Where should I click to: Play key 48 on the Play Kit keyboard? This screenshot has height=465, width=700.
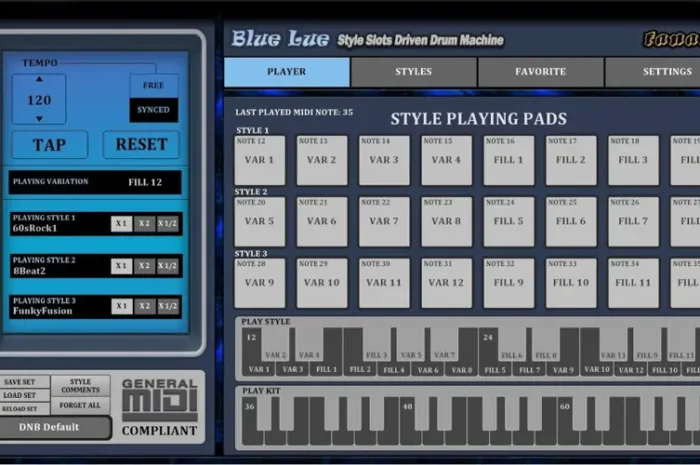pyautogui.click(x=410, y=437)
